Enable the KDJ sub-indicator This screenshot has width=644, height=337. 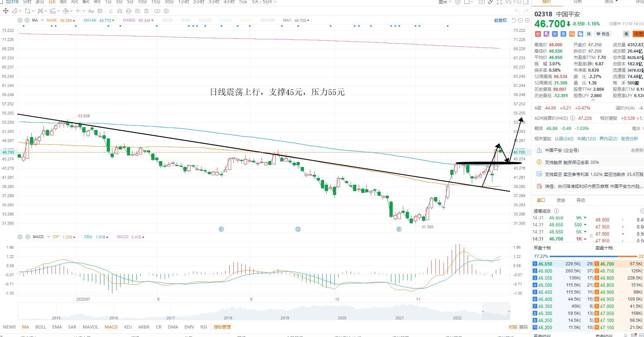[x=128, y=327]
